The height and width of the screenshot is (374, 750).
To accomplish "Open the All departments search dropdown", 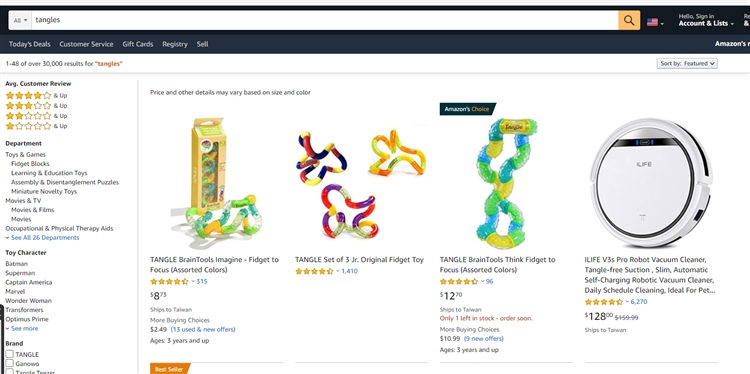I will pyautogui.click(x=20, y=21).
